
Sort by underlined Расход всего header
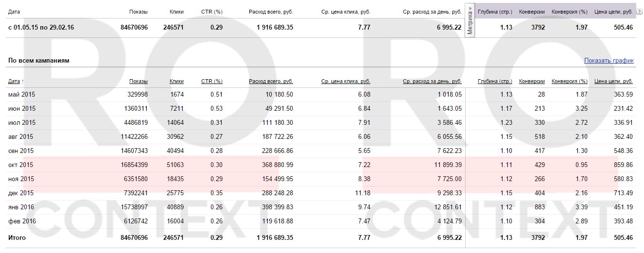[x=271, y=81]
